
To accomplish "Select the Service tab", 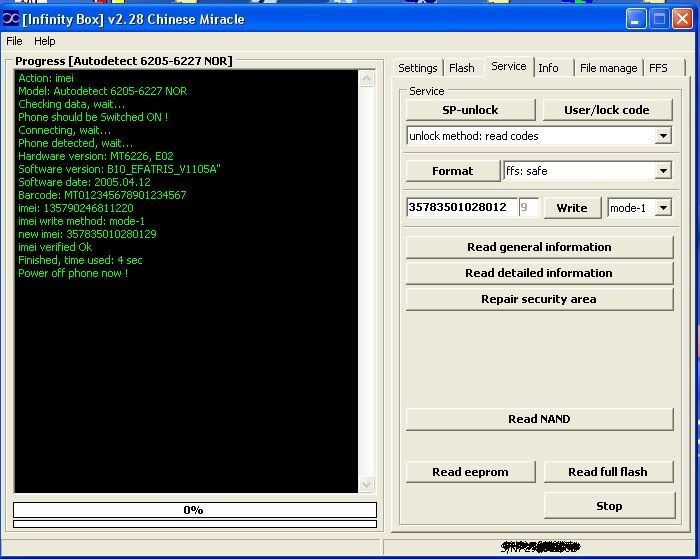I will pyautogui.click(x=508, y=67).
